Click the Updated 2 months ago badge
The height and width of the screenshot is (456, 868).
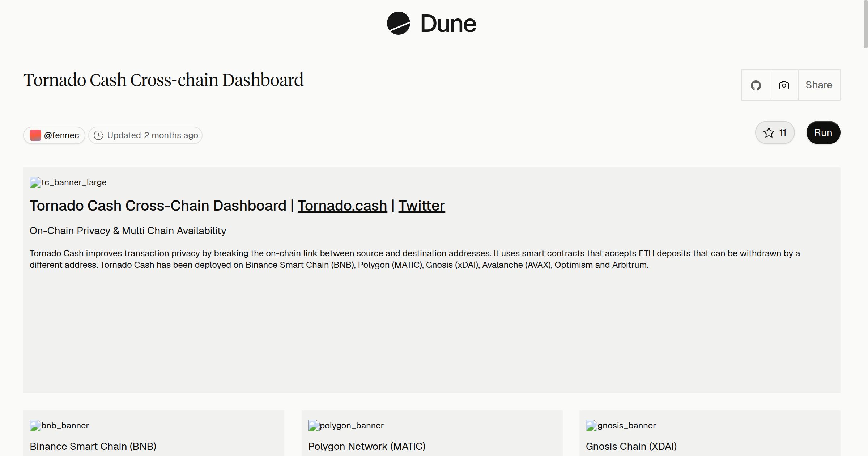tap(145, 135)
